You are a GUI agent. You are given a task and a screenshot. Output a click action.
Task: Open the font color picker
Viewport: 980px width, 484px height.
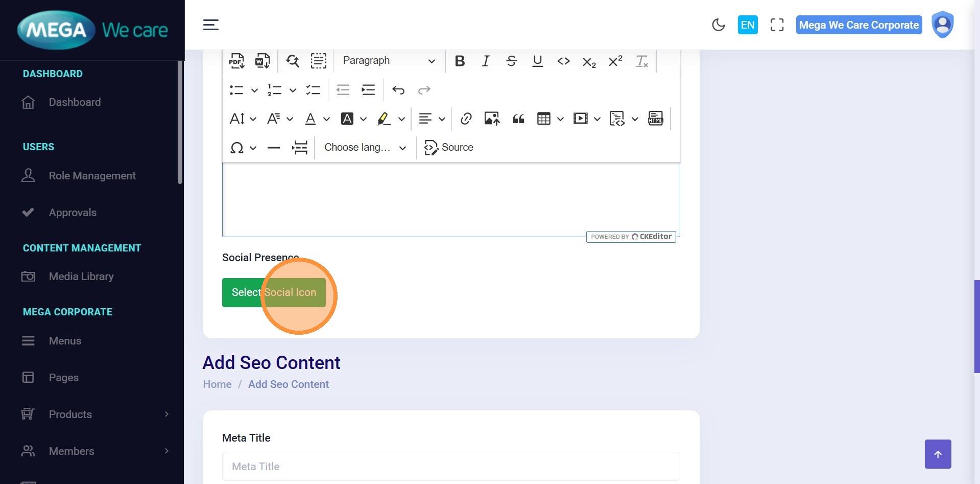(x=310, y=119)
